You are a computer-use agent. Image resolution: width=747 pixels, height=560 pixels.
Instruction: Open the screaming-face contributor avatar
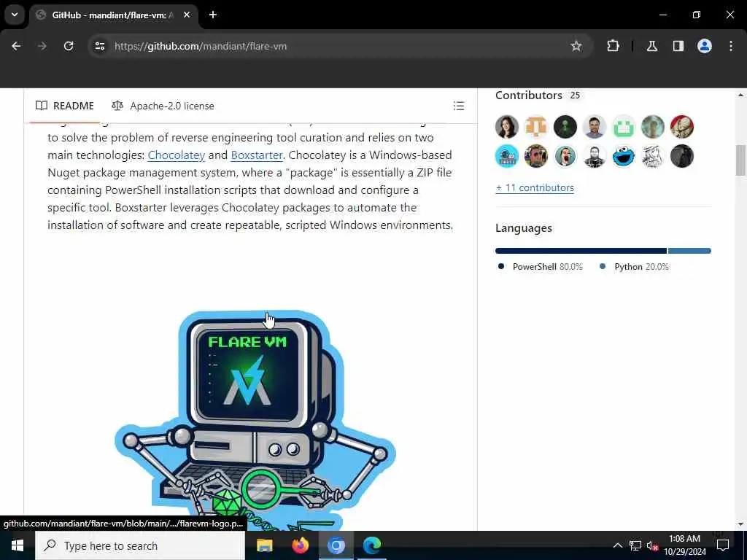565,156
